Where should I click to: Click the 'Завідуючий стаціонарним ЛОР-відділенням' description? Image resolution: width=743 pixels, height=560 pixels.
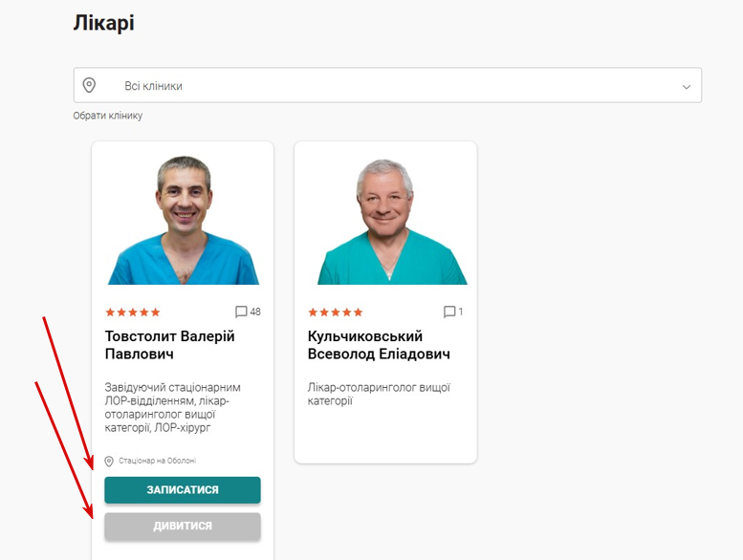(x=172, y=407)
